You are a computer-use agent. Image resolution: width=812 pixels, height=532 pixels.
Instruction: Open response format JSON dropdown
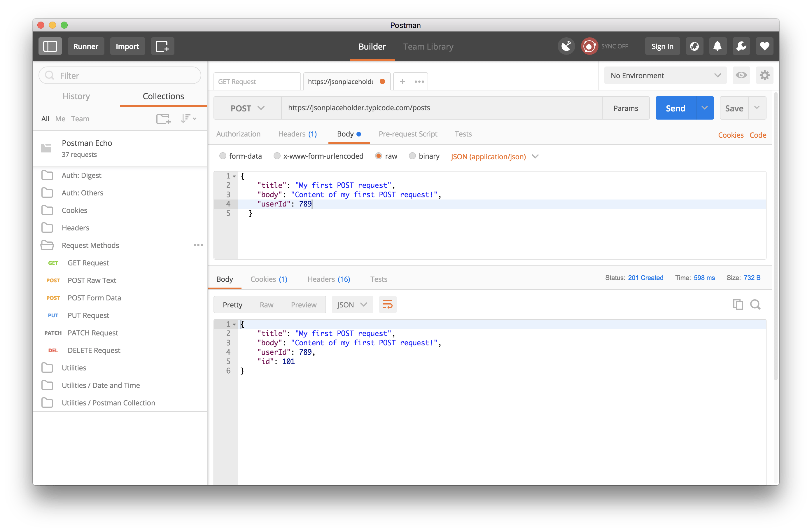352,304
